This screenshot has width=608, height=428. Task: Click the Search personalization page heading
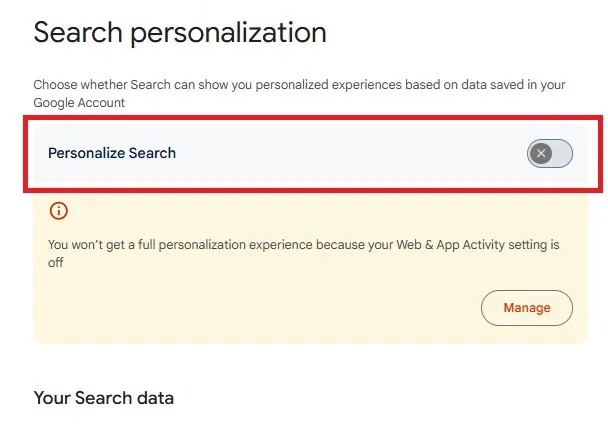[x=180, y=32]
